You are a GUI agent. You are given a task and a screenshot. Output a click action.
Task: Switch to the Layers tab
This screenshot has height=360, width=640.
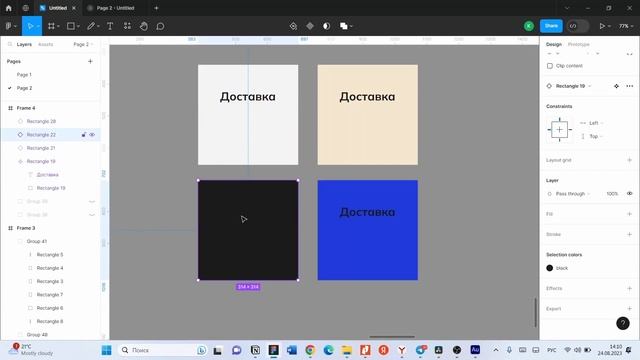pos(24,44)
